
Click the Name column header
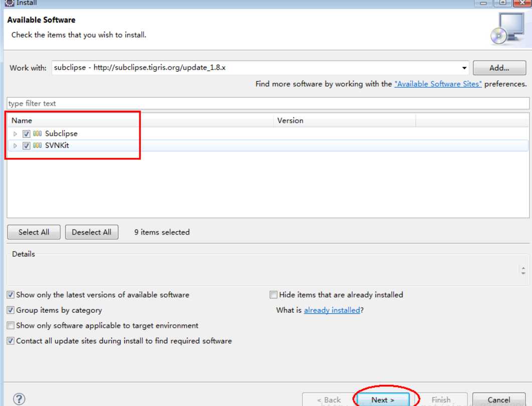(140, 120)
